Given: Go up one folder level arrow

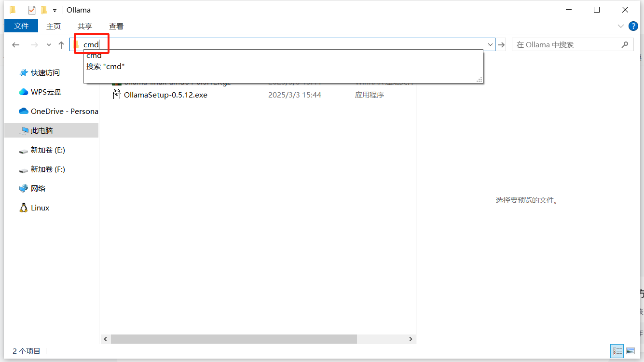Looking at the screenshot, I should pyautogui.click(x=61, y=45).
